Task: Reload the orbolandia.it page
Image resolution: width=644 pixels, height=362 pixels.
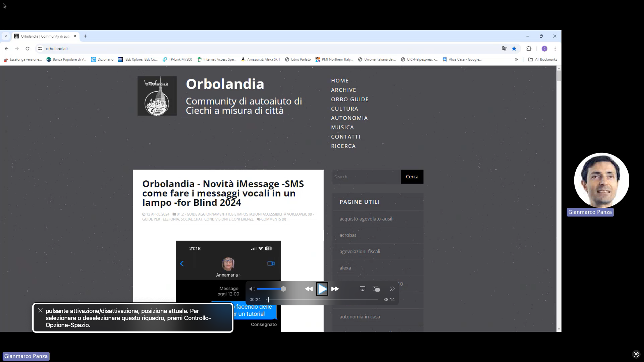Action: pyautogui.click(x=28, y=49)
